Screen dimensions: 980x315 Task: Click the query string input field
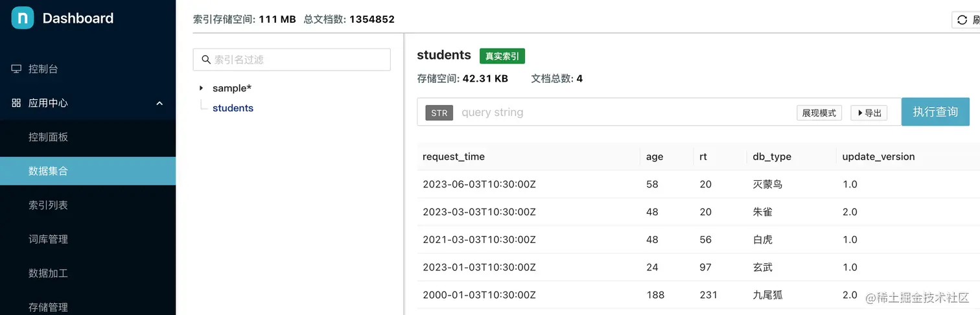(622, 113)
